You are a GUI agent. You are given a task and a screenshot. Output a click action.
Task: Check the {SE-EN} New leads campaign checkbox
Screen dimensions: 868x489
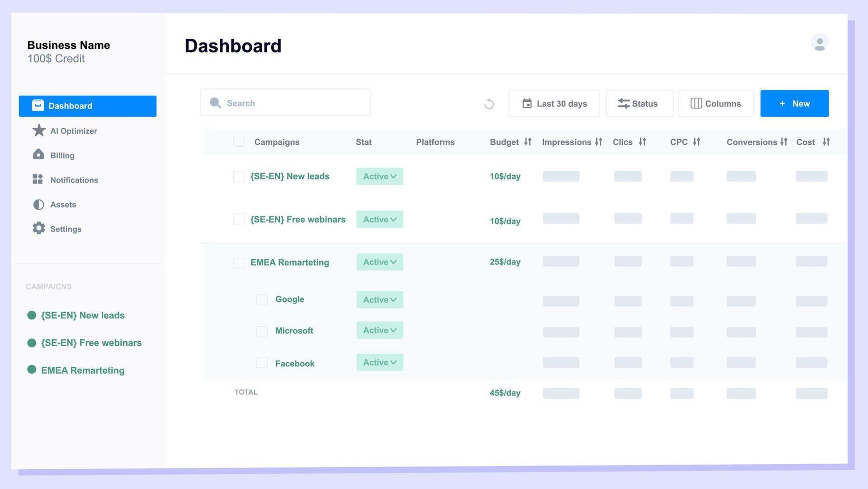(238, 176)
